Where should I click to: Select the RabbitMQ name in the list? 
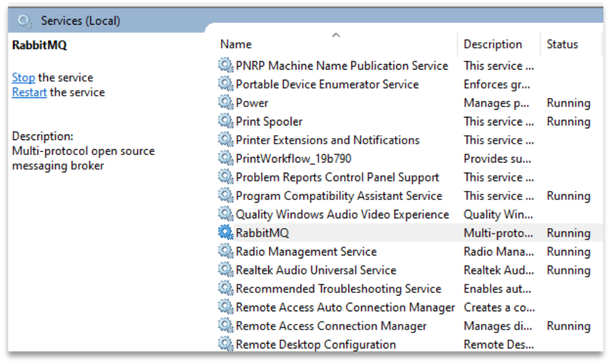pyautogui.click(x=263, y=233)
